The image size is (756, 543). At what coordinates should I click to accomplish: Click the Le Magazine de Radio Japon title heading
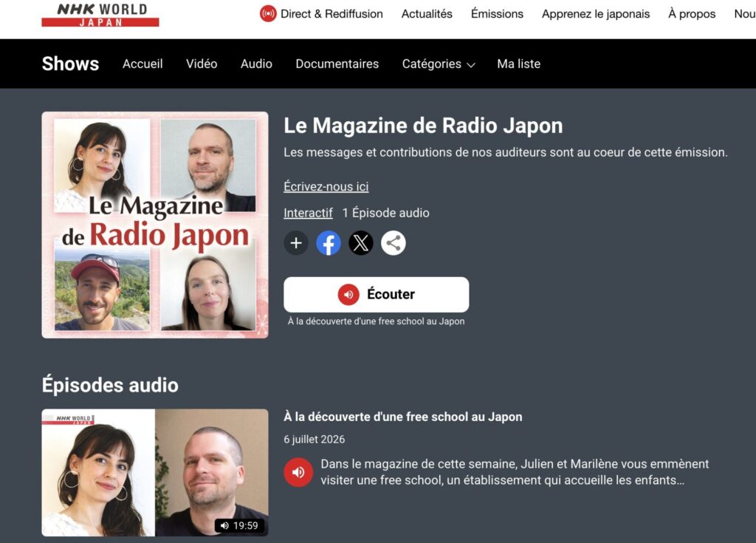click(x=423, y=126)
